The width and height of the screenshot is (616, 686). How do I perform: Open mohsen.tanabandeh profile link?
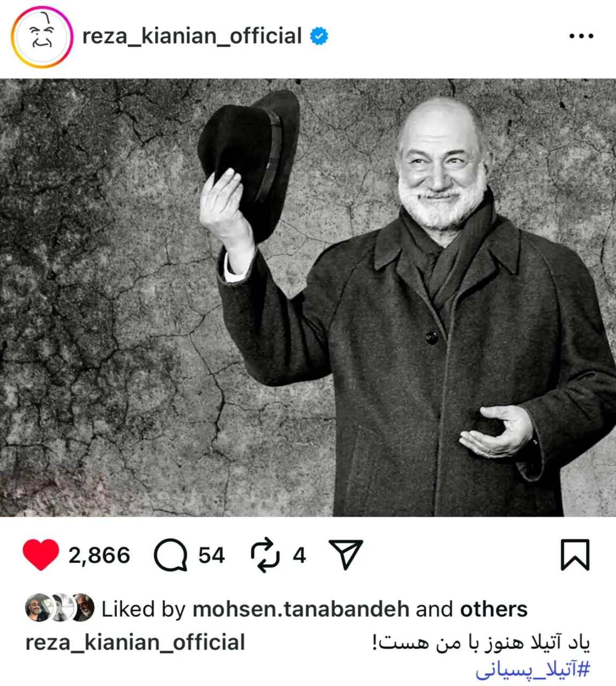click(x=301, y=609)
